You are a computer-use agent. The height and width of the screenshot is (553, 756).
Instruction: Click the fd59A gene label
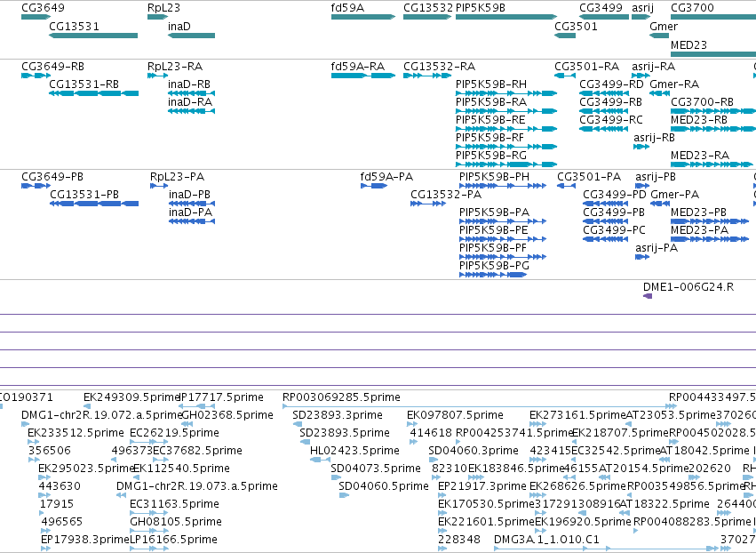347,8
